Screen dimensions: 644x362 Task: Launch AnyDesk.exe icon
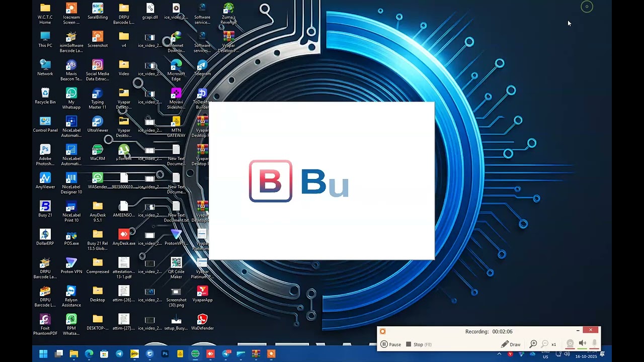pyautogui.click(x=124, y=237)
